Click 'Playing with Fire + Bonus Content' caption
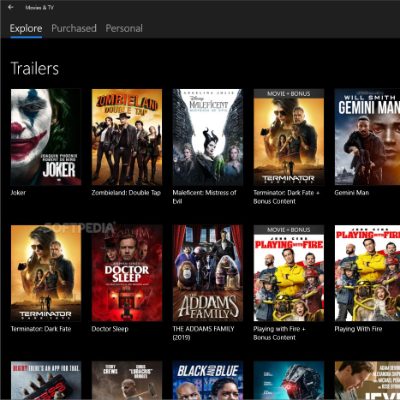Screen dimensions: 400x400 pyautogui.click(x=279, y=333)
